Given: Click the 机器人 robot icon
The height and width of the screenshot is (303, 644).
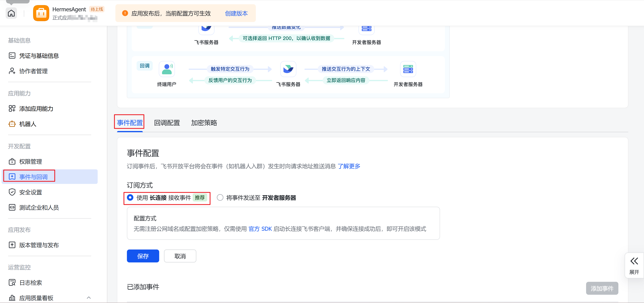Looking at the screenshot, I should click(12, 124).
